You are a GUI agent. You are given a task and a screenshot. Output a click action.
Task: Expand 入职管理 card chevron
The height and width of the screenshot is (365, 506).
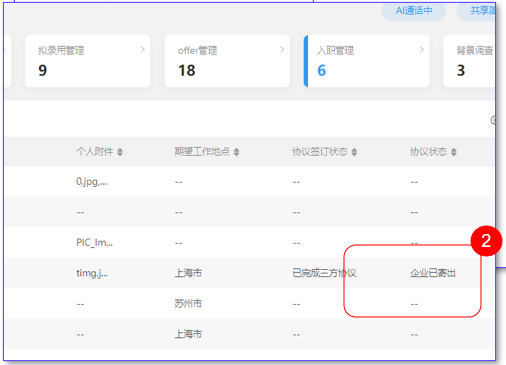[422, 50]
